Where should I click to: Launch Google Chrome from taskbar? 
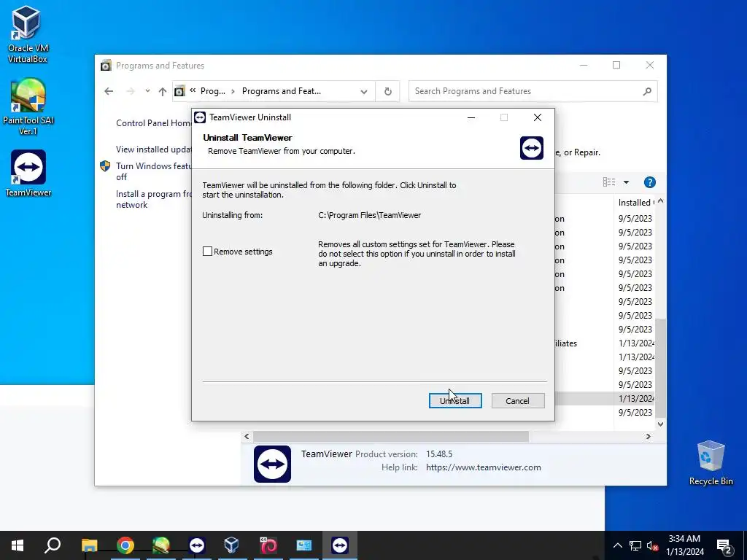(125, 545)
